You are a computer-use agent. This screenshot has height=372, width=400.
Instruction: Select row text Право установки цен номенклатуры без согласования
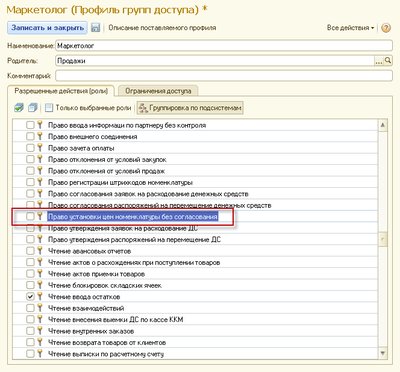133,217
